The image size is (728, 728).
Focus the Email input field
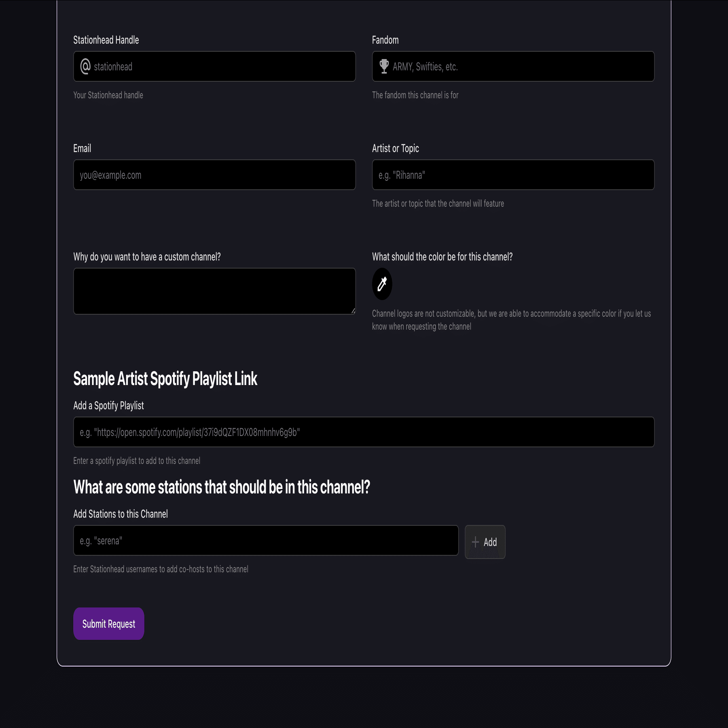tap(214, 175)
